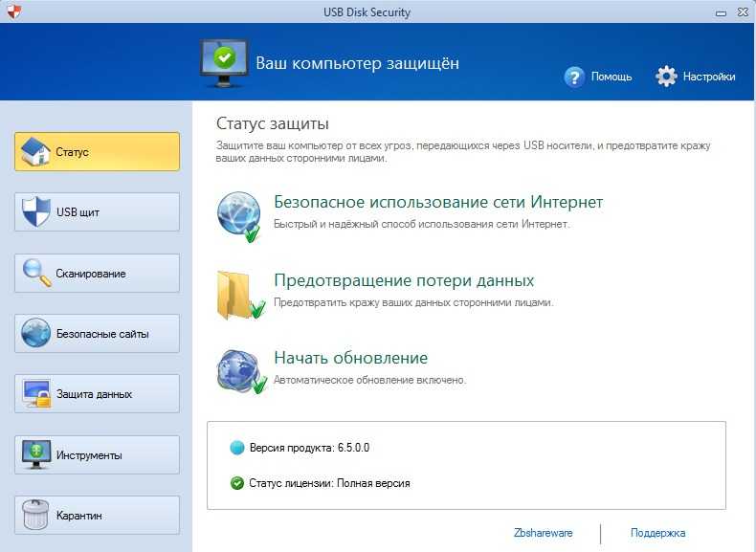Screen dimensions: 756x552
Task: Click the monitor tools icon
Action: 36,454
